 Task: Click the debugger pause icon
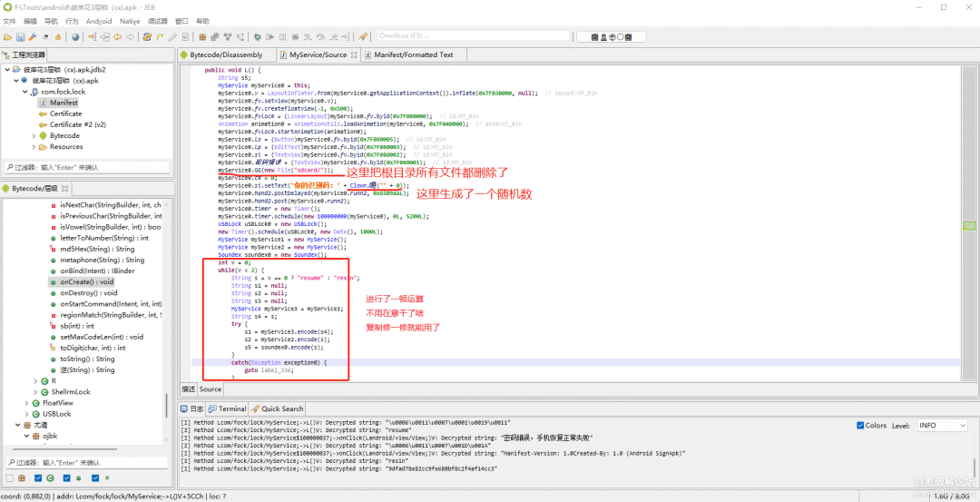(282, 37)
